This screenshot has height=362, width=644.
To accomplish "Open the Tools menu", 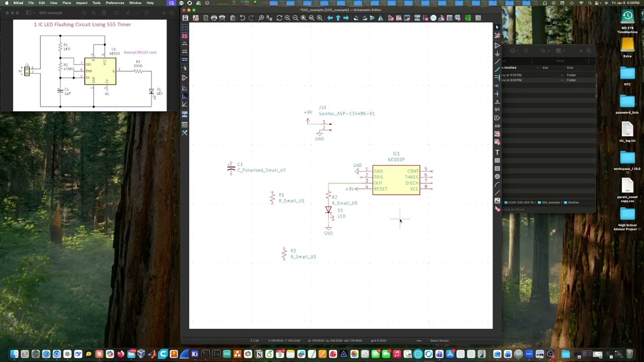I will pyautogui.click(x=96, y=3).
